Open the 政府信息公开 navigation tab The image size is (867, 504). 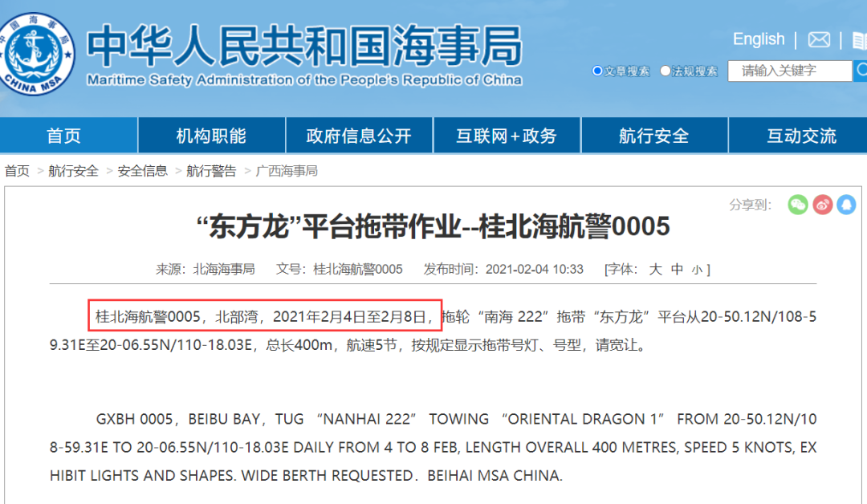coord(359,136)
